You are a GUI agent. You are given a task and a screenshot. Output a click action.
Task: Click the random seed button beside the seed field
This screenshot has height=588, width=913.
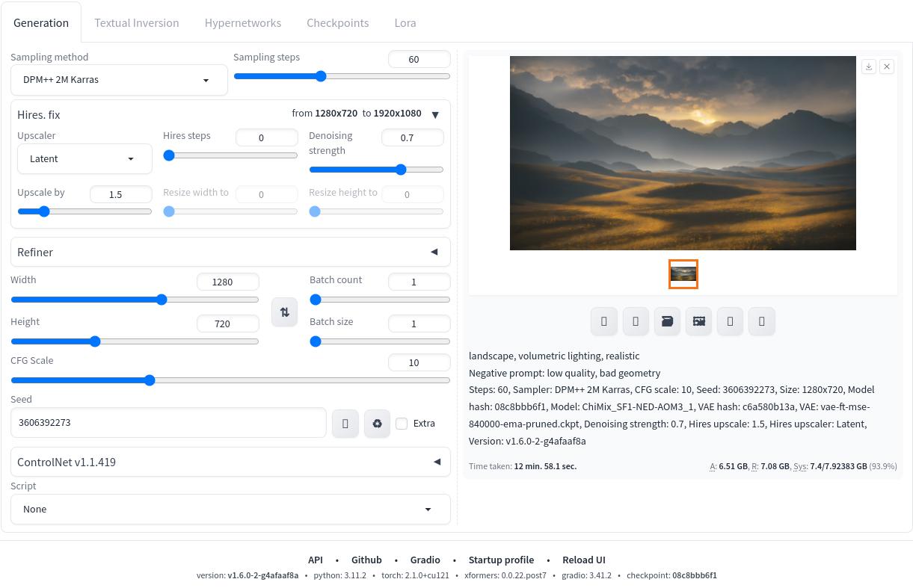pos(345,424)
